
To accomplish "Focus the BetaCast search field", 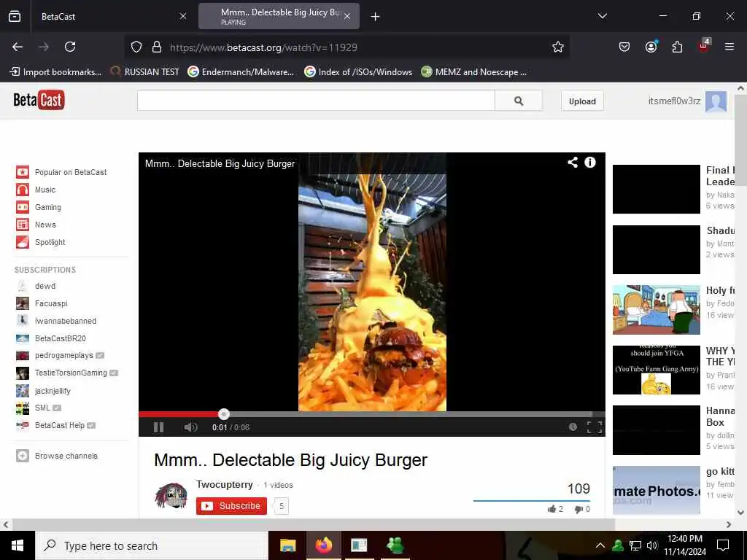I will [x=317, y=101].
